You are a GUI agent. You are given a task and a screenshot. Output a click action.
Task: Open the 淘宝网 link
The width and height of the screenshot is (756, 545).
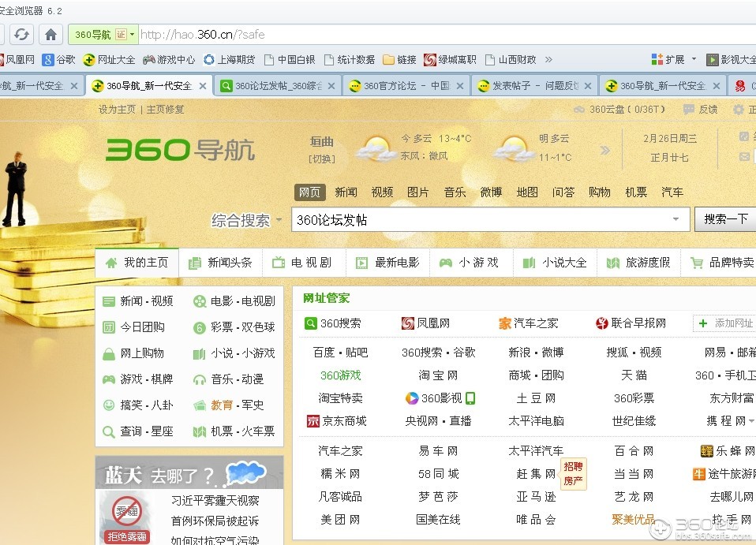[x=438, y=375]
